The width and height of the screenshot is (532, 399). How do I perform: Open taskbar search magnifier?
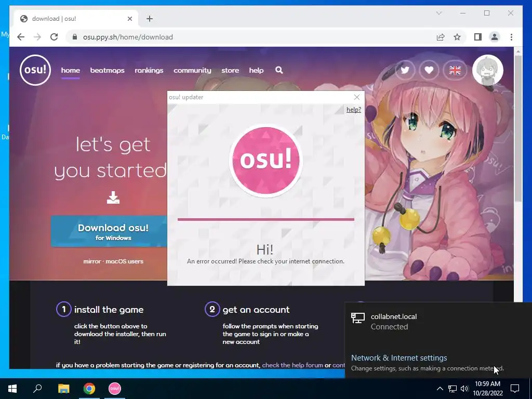point(37,389)
